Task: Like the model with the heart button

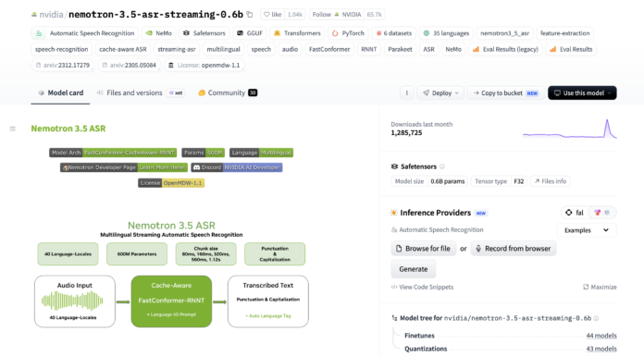Action: 272,15
